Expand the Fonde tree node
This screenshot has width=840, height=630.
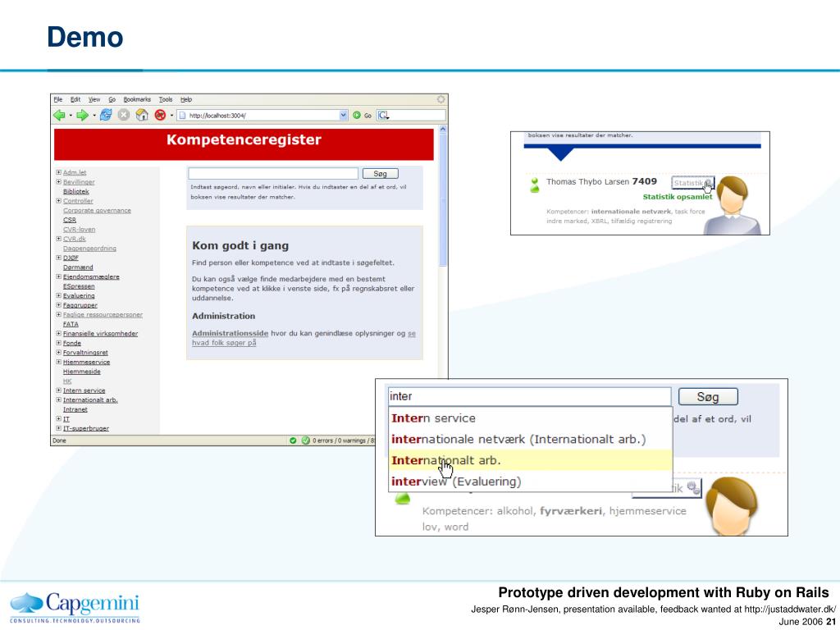(x=59, y=343)
